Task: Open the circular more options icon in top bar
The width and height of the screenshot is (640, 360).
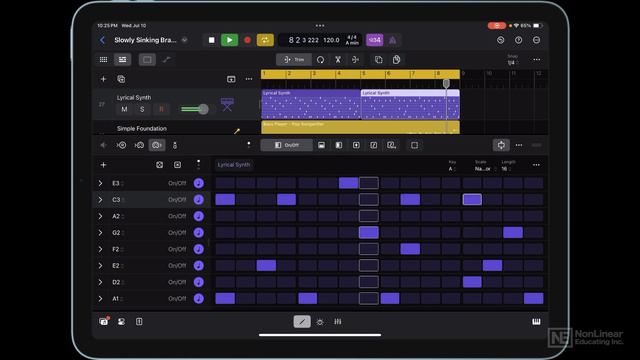Action: click(536, 40)
